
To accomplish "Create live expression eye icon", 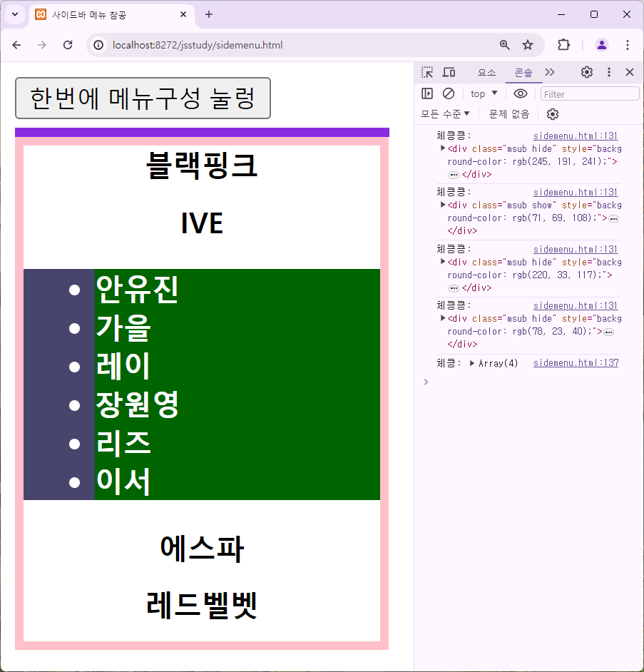I will 521,93.
